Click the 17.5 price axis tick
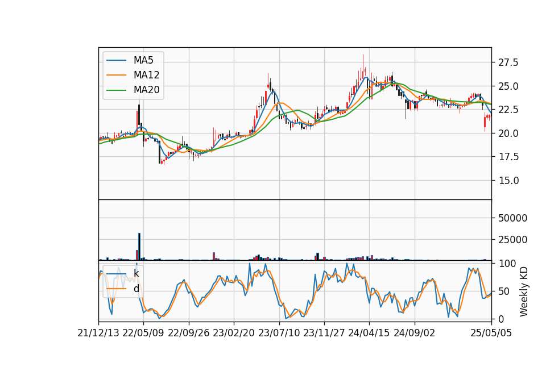Screen dimensions: 546x392 pyautogui.click(x=508, y=157)
